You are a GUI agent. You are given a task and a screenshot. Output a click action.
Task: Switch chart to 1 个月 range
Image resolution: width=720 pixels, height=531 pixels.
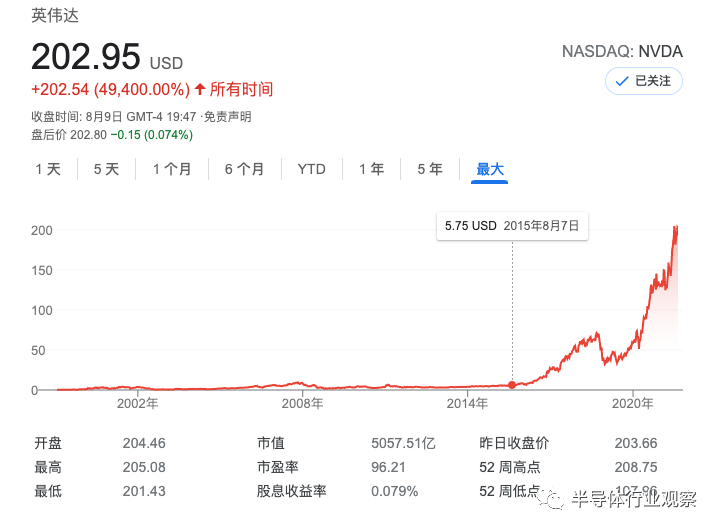tap(172, 169)
